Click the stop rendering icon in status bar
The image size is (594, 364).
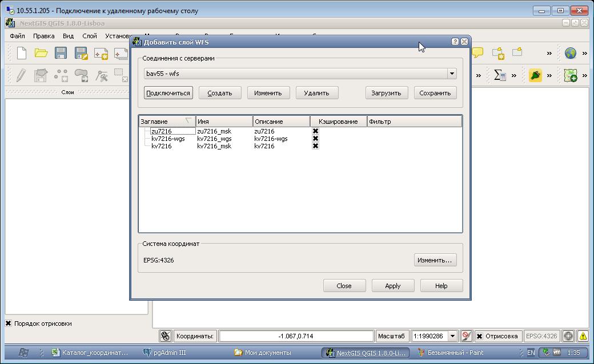pos(466,336)
